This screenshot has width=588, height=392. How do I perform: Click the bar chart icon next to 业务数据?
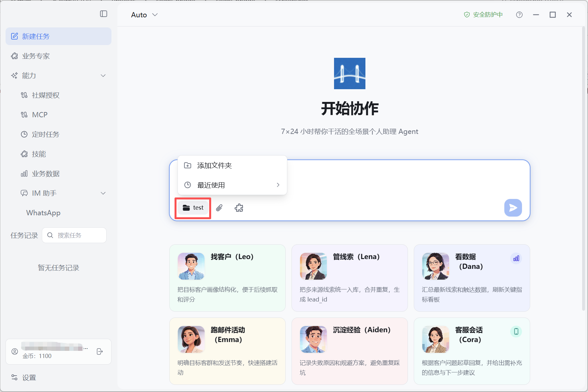pos(24,173)
